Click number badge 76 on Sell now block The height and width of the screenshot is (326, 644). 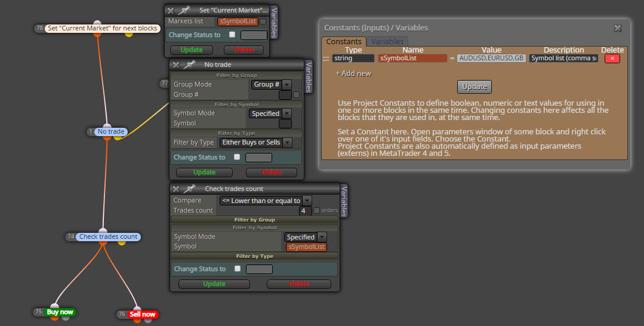(122, 314)
